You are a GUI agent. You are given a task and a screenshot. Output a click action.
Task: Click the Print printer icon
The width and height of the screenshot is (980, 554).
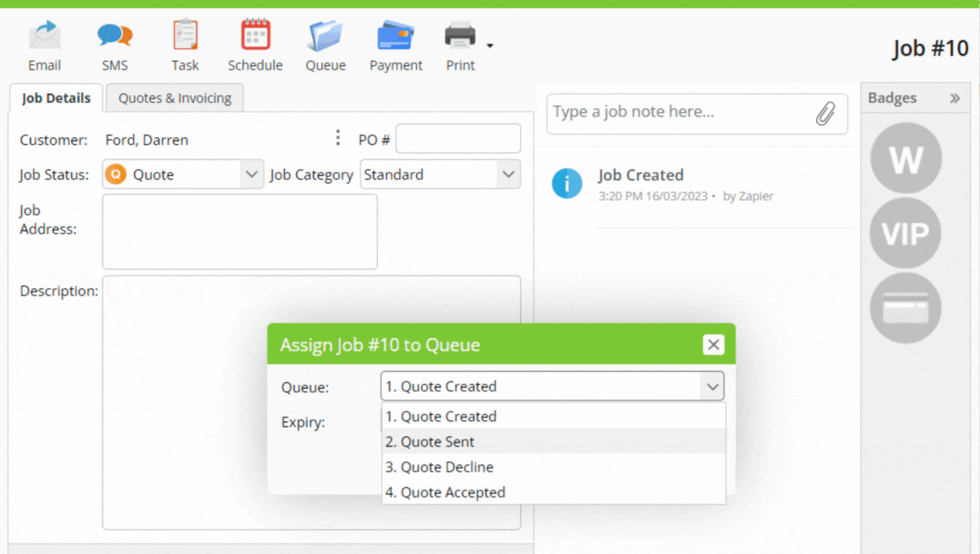[460, 36]
